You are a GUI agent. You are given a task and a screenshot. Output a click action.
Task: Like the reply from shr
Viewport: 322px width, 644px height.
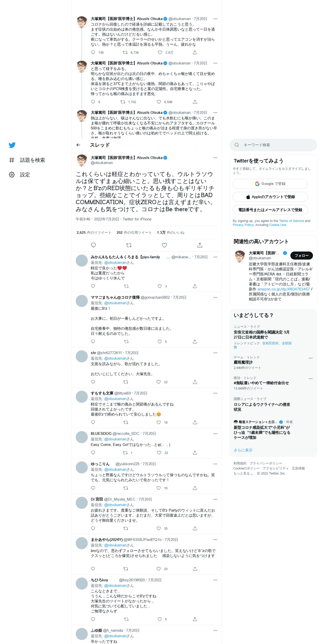point(159,382)
